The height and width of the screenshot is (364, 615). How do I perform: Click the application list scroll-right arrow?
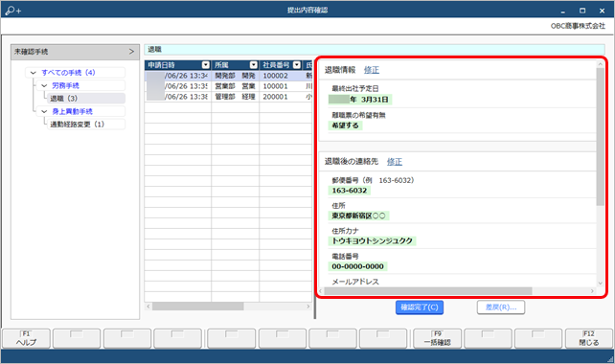(308, 307)
